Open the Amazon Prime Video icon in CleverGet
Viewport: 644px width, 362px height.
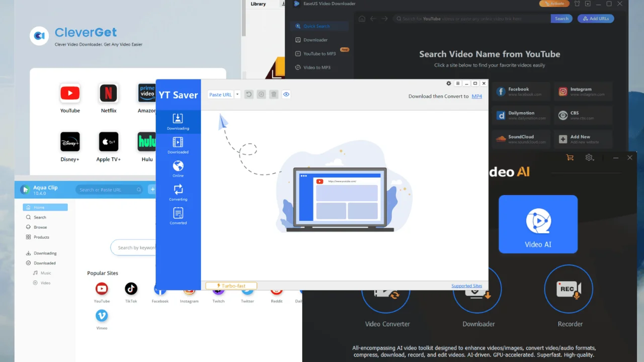point(147,93)
